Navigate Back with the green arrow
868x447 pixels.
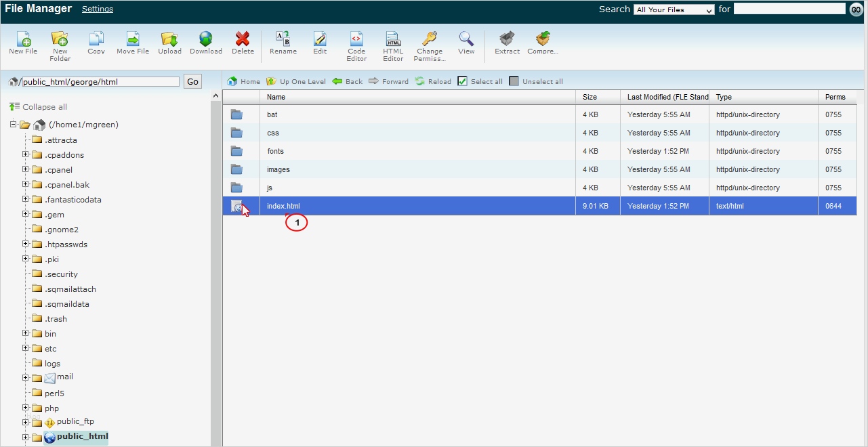348,81
